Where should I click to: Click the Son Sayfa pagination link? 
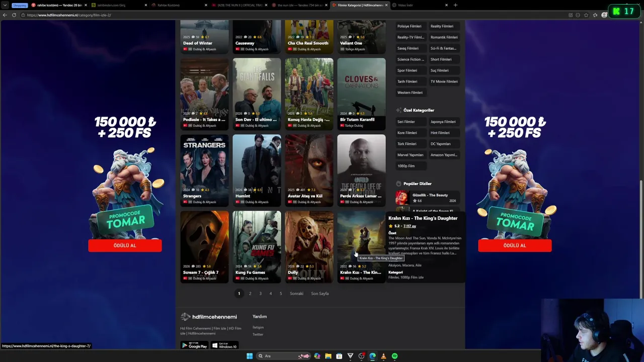coord(320,294)
